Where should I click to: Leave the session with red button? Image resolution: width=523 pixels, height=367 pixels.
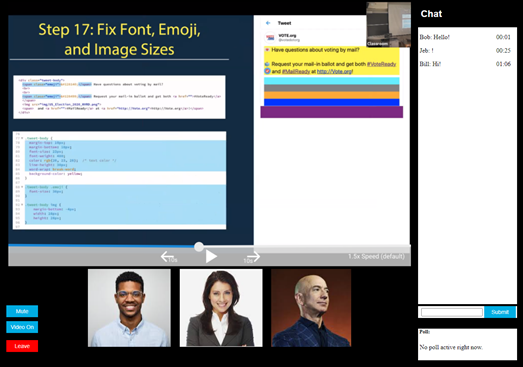[22, 346]
